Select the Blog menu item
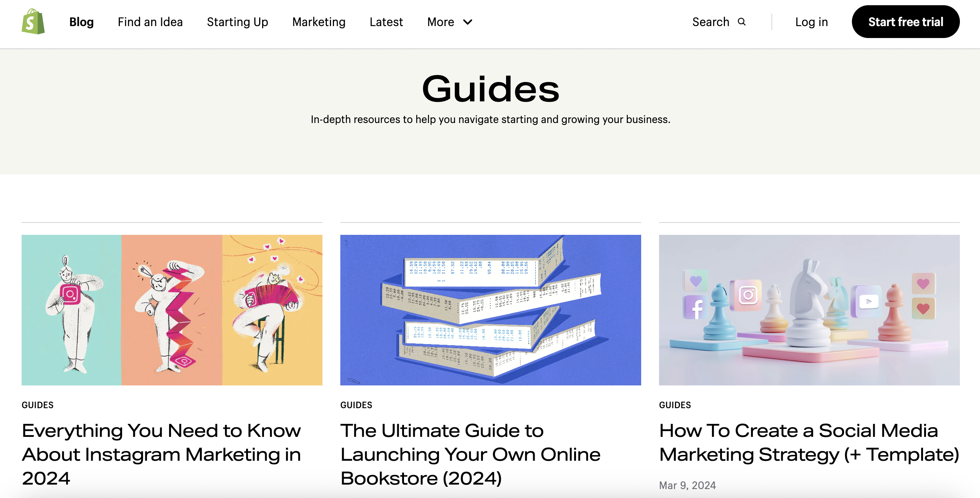This screenshot has width=980, height=498. (x=81, y=22)
